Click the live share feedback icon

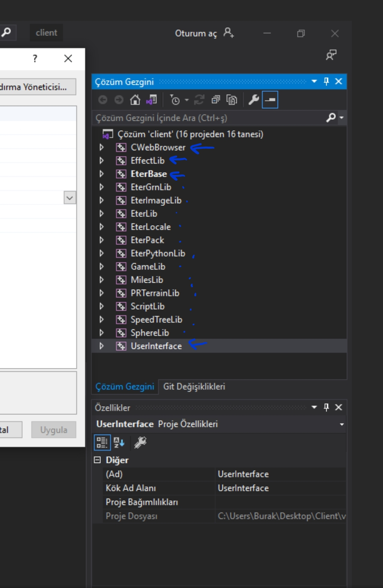point(331,55)
